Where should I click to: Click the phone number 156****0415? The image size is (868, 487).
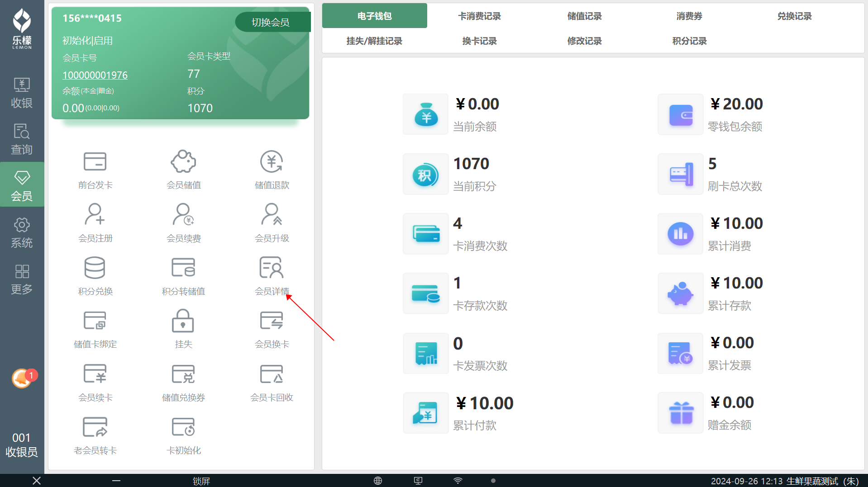(x=92, y=18)
